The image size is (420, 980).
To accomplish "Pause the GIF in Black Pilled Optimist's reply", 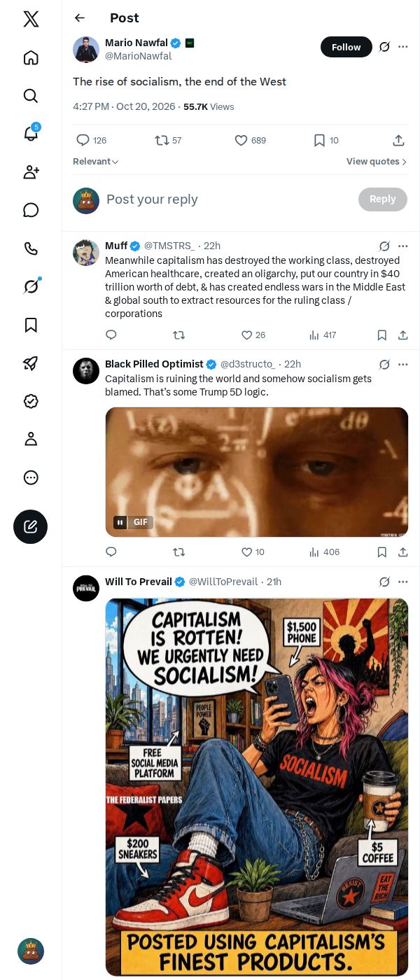I will point(120,522).
